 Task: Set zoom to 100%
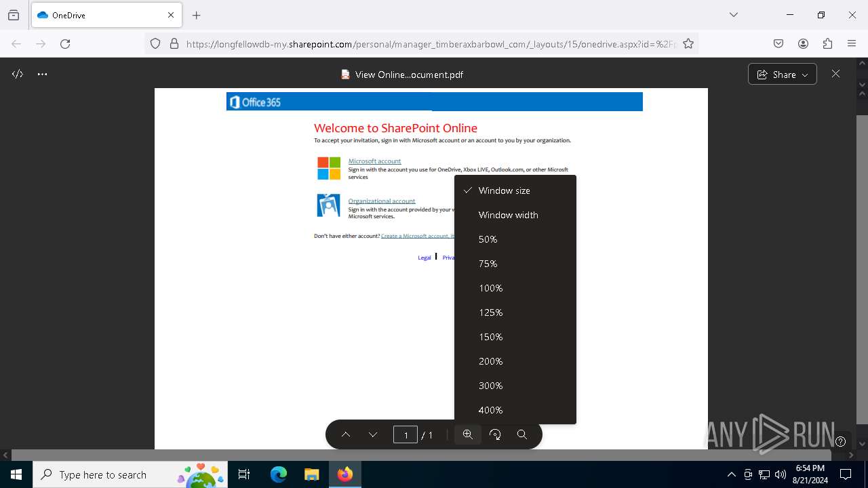pyautogui.click(x=515, y=288)
